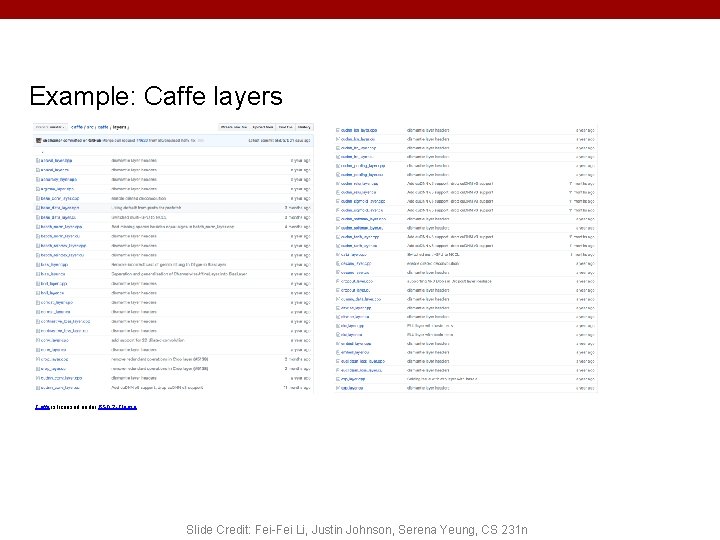The width and height of the screenshot is (720, 540).
Task: Click file icon beside cudnn_tanh_layer.cpp
Action: (x=338, y=237)
